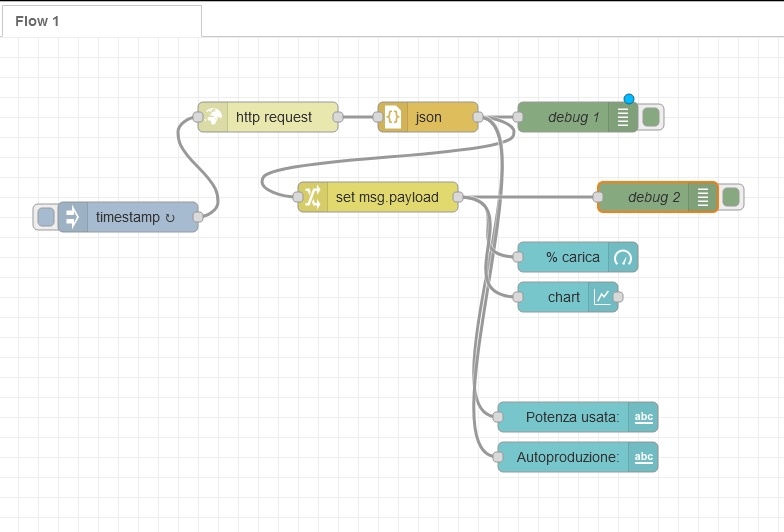Toggle debug 2 node output button

point(731,197)
